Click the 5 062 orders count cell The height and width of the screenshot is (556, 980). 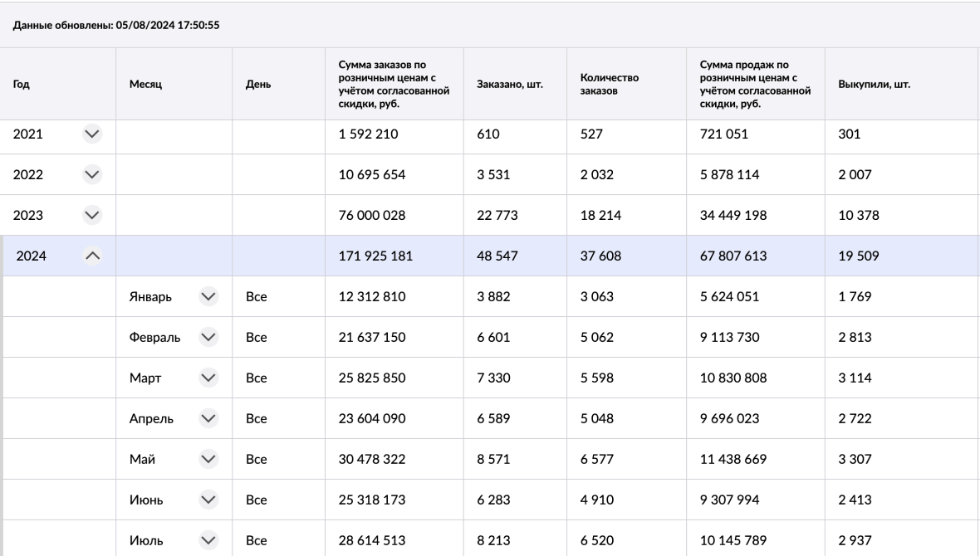(626, 337)
